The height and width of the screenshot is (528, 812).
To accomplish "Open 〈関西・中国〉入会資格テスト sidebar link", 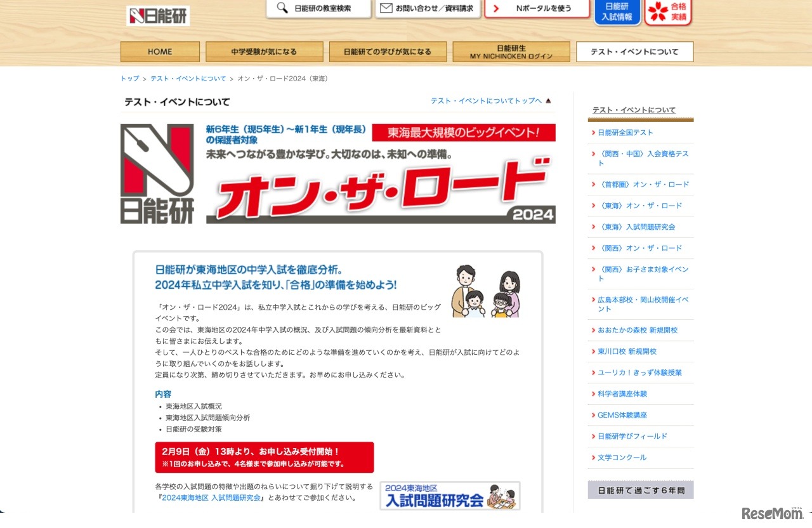I will click(x=643, y=159).
